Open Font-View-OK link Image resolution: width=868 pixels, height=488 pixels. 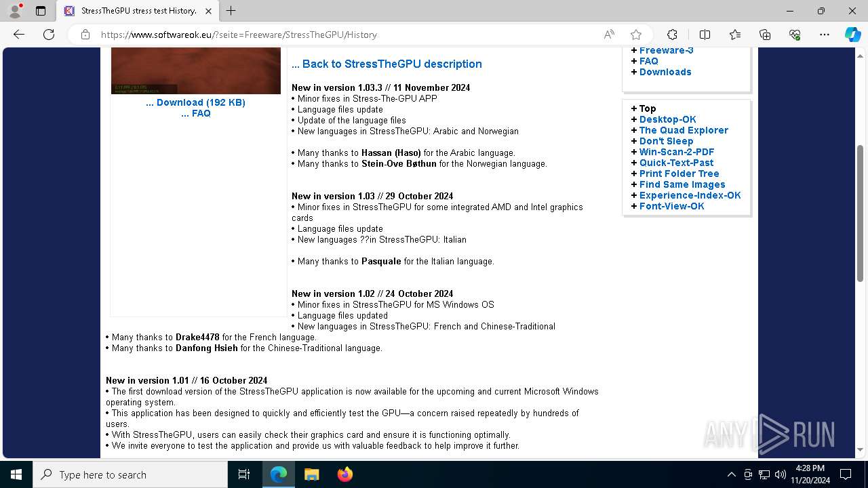click(x=671, y=206)
